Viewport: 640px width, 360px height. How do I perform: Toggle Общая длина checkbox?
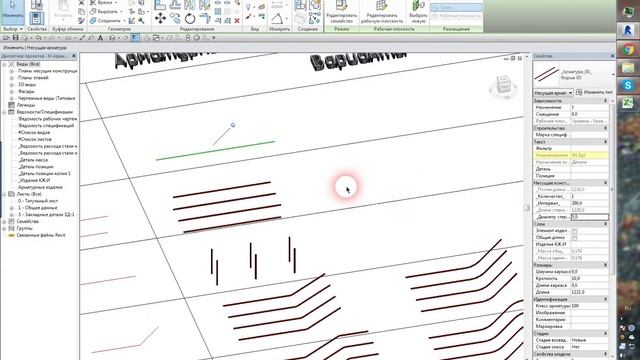pyautogui.click(x=574, y=238)
